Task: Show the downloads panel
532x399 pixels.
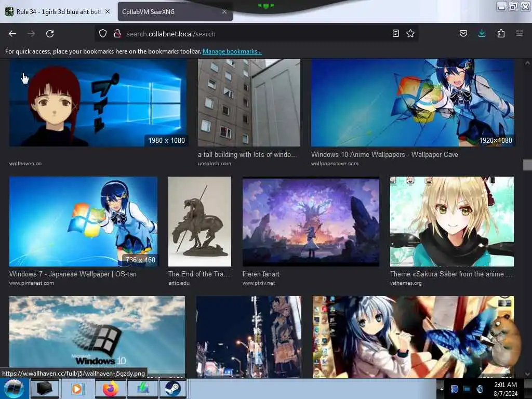Action: pyautogui.click(x=482, y=33)
